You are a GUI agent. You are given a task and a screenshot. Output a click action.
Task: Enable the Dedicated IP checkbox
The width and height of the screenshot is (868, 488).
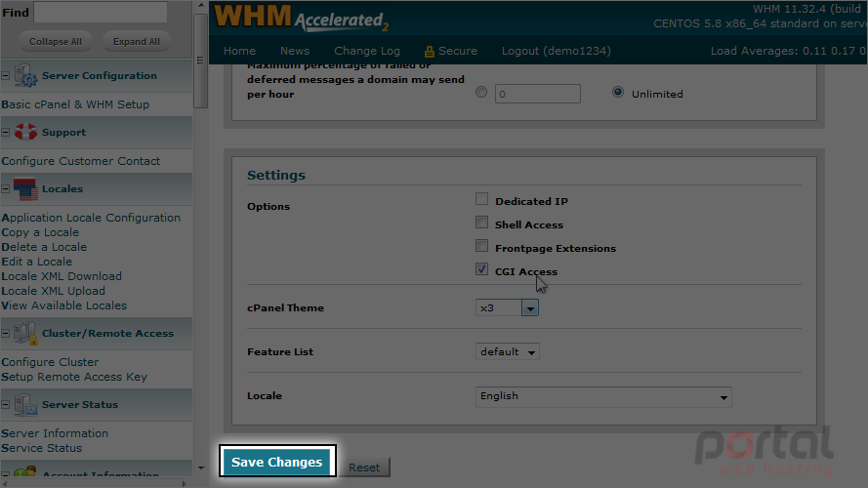pos(481,199)
